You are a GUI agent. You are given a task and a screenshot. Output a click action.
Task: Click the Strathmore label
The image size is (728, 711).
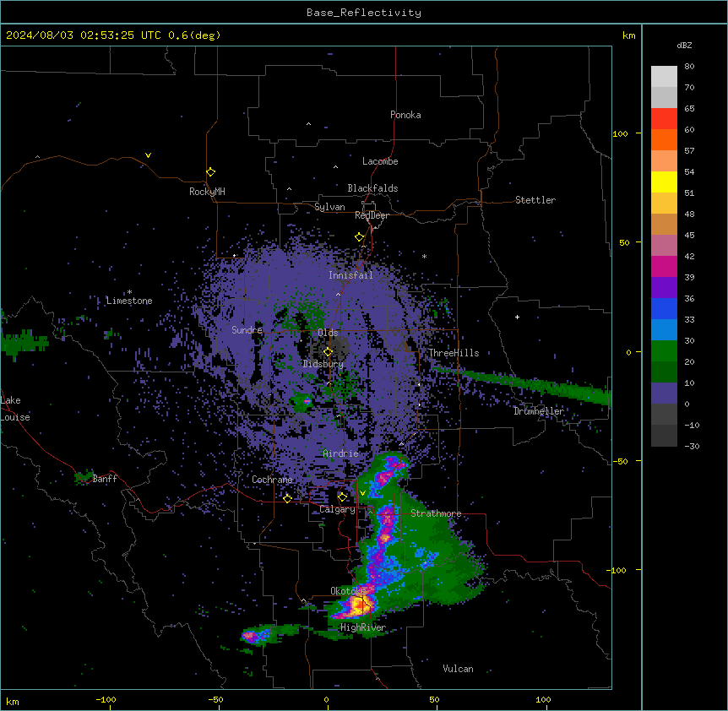click(x=436, y=513)
